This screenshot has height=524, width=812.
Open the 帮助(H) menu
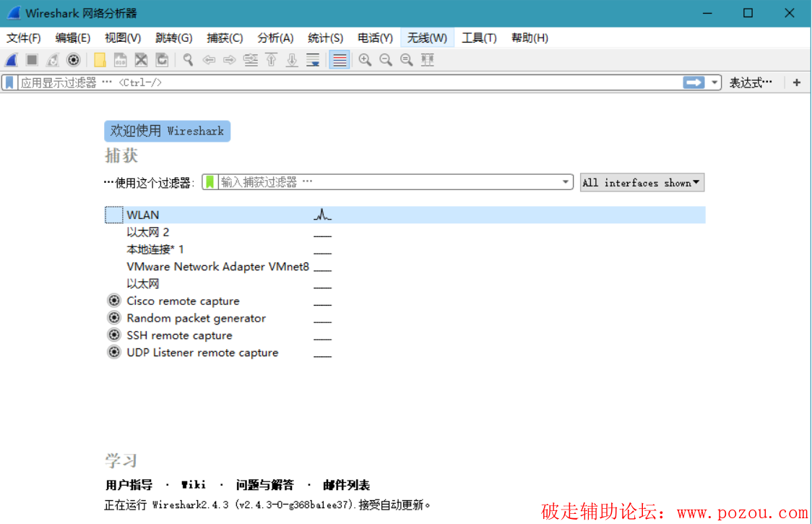(530, 38)
